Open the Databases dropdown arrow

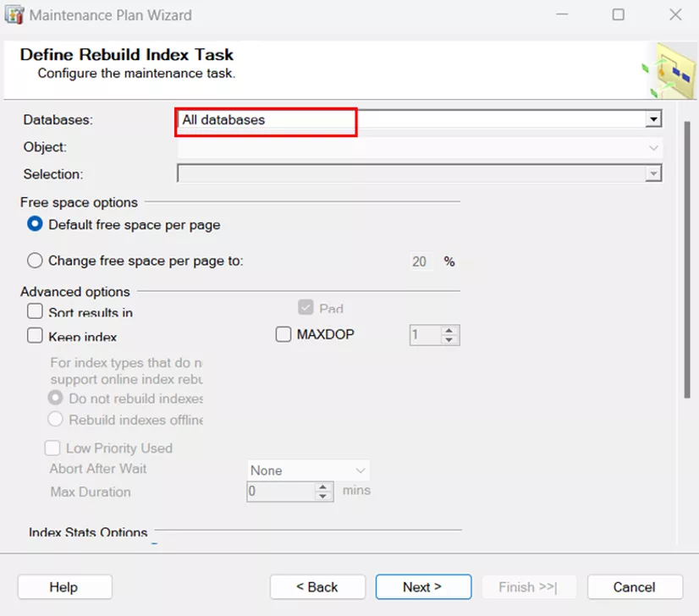653,119
